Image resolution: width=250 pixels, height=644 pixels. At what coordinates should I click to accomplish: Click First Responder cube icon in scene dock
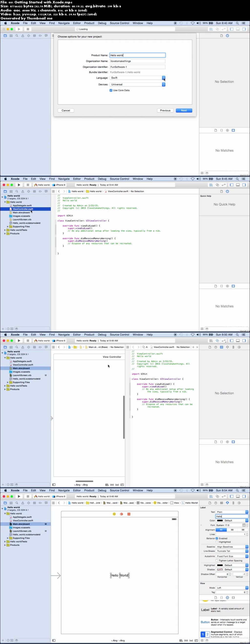pyautogui.click(x=122, y=514)
